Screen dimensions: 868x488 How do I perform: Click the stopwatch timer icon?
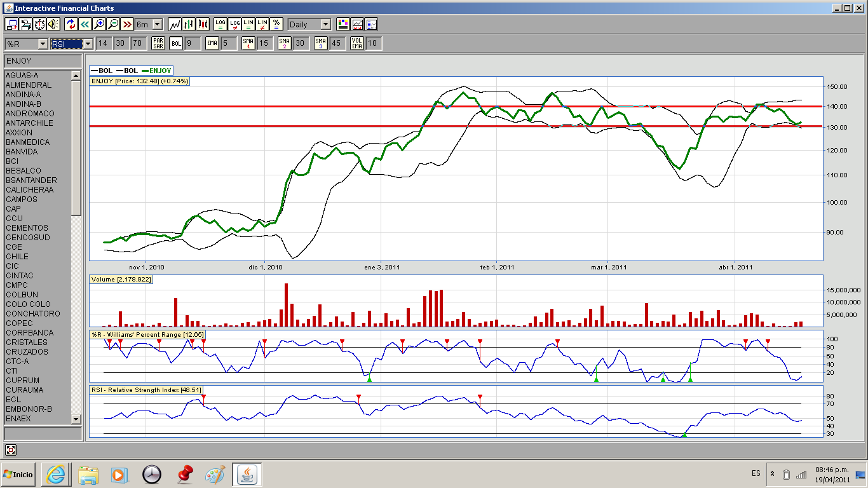[x=39, y=24]
